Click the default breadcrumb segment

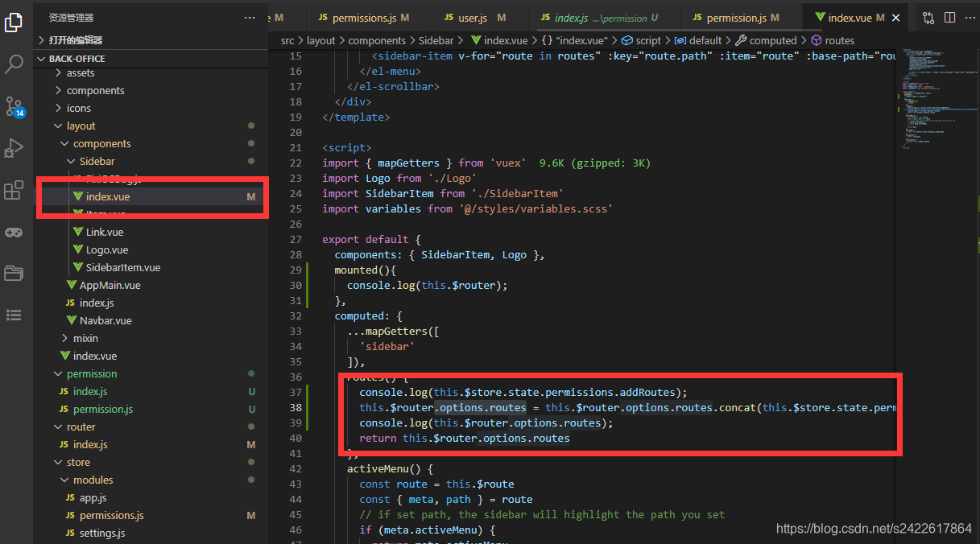(x=705, y=40)
